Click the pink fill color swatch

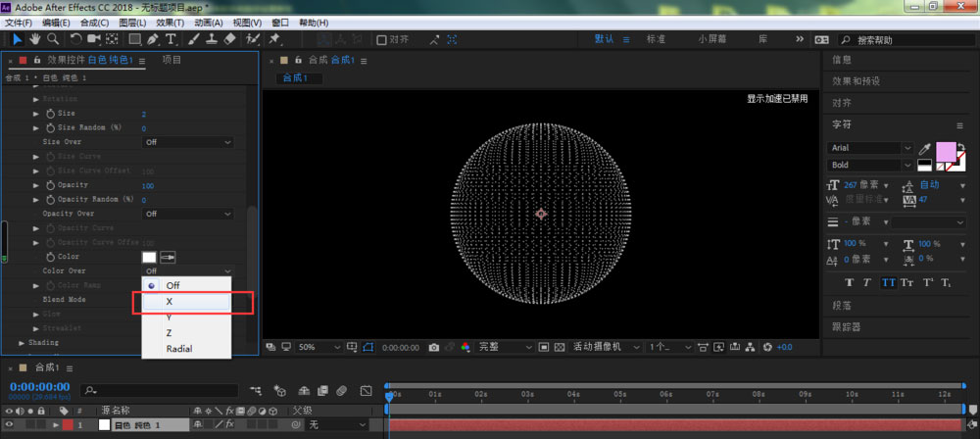(x=946, y=152)
